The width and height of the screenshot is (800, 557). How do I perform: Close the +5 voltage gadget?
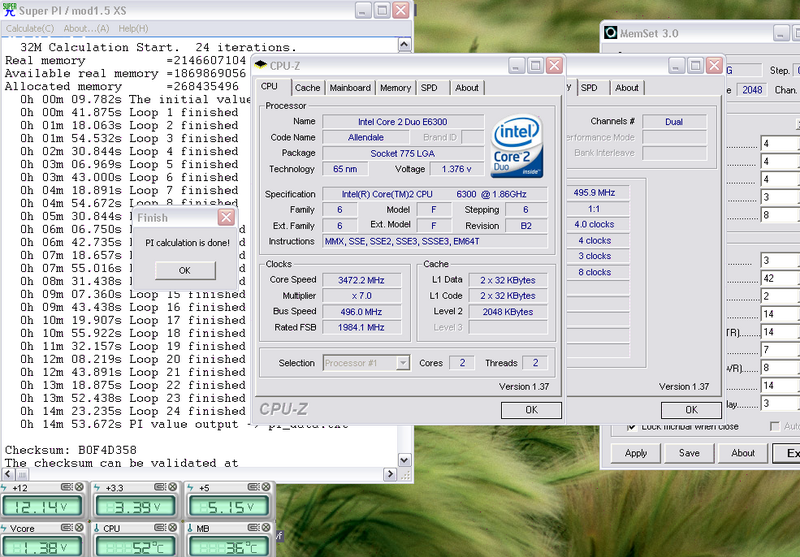coord(266,487)
